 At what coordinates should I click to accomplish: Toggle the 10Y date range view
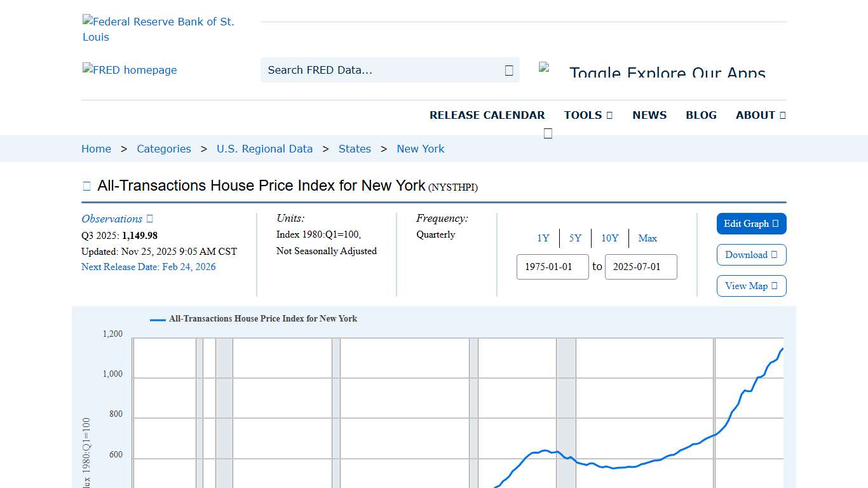coord(609,238)
